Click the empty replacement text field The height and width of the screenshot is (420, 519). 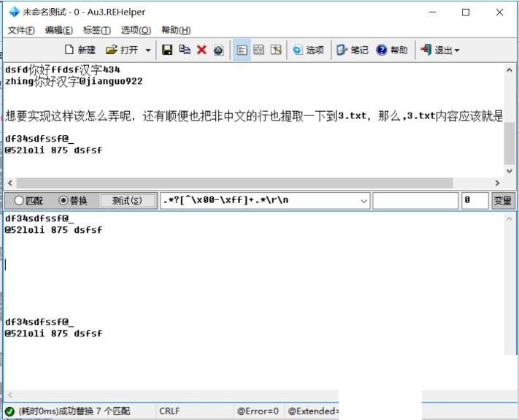tap(415, 200)
